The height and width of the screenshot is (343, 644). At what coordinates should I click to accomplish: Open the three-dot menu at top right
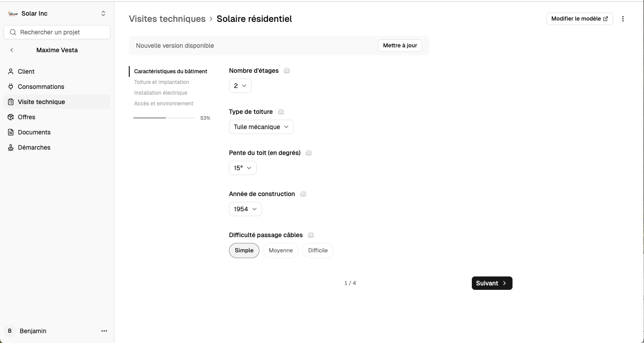tap(623, 19)
